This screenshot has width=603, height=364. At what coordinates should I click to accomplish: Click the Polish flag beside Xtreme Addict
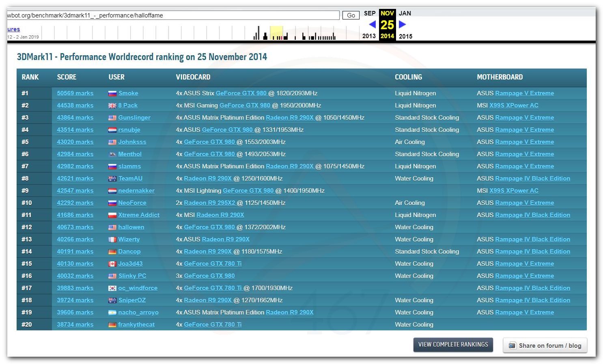[112, 215]
